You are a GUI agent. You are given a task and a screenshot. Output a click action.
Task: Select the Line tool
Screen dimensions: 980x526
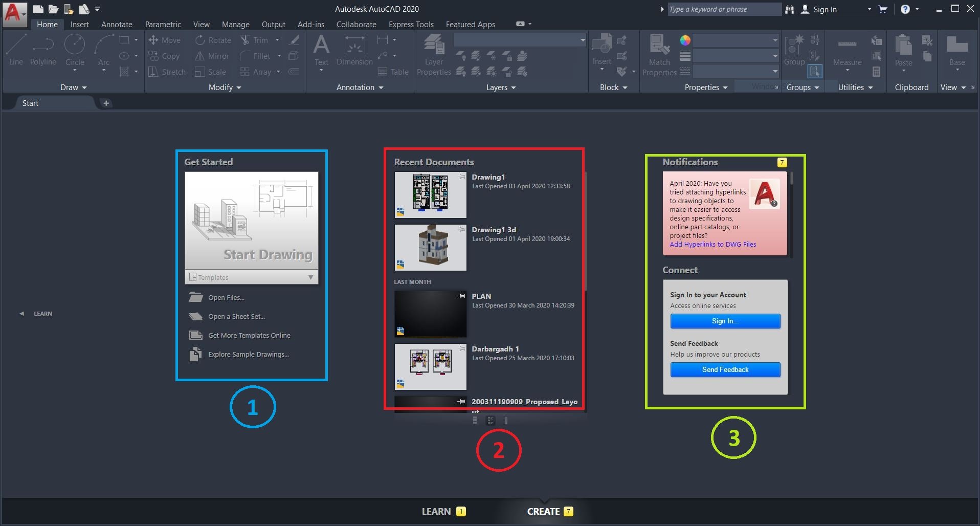tap(15, 49)
